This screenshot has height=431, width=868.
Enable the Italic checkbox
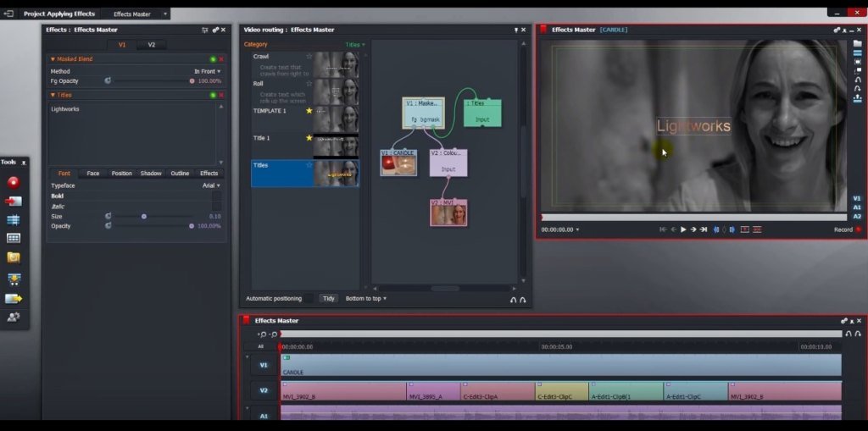216,206
